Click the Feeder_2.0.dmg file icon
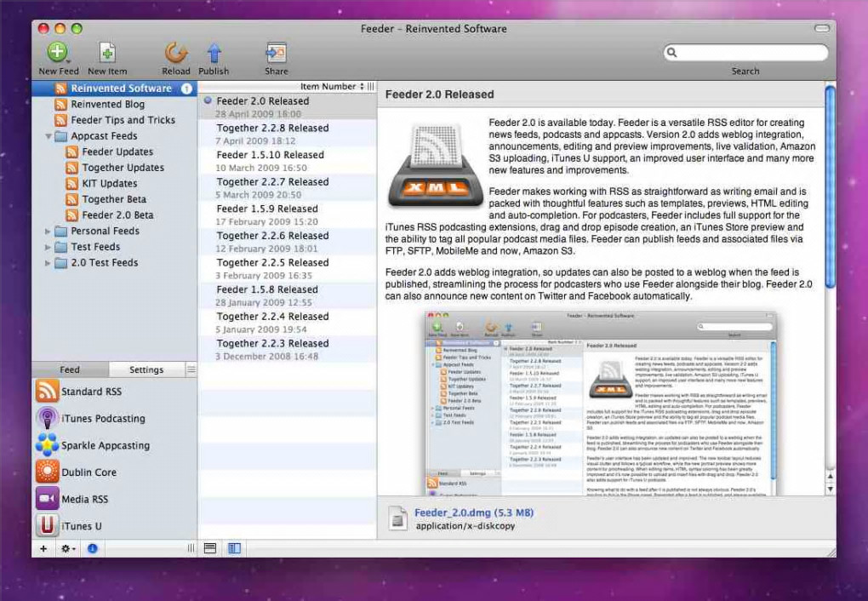Image resolution: width=868 pixels, height=601 pixels. [397, 518]
